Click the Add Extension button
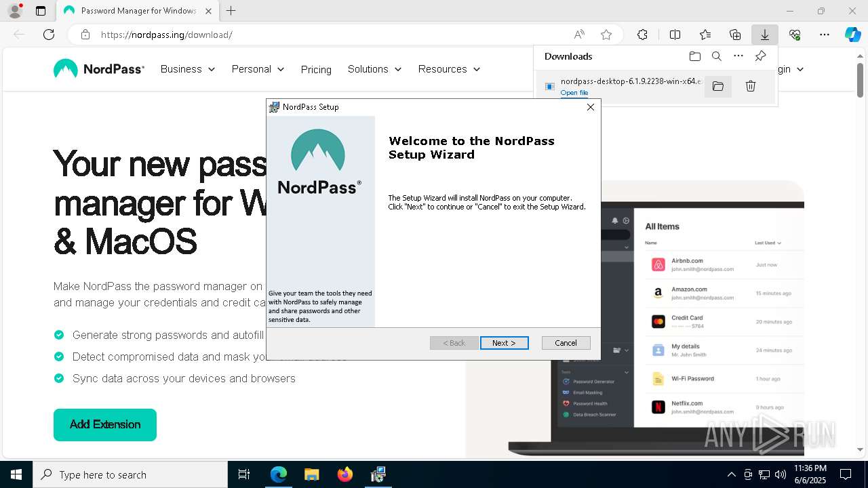Screen dimensions: 868x488 [105, 425]
